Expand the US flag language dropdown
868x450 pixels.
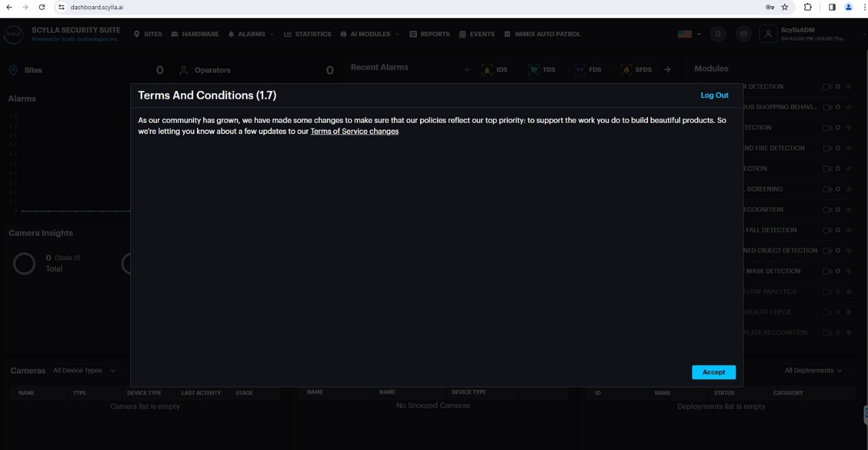click(x=689, y=35)
